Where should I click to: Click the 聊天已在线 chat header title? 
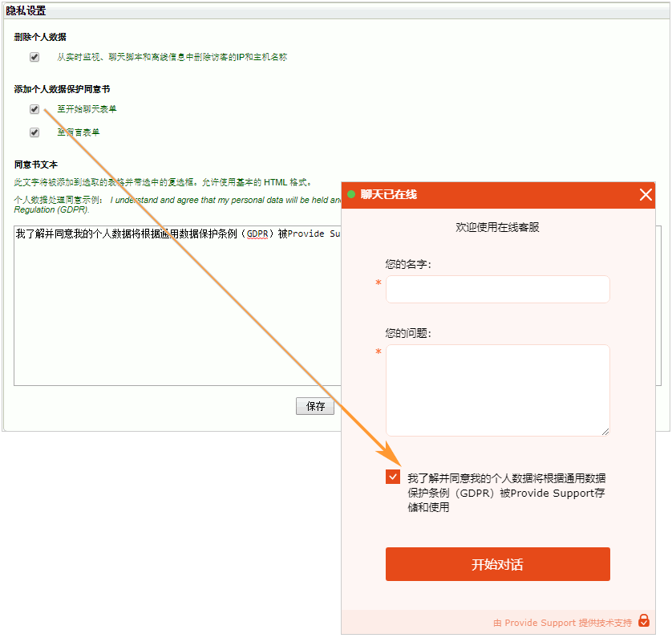(388, 194)
